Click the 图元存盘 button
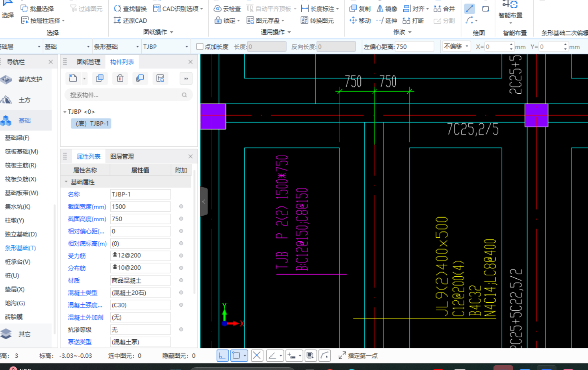 (265, 20)
